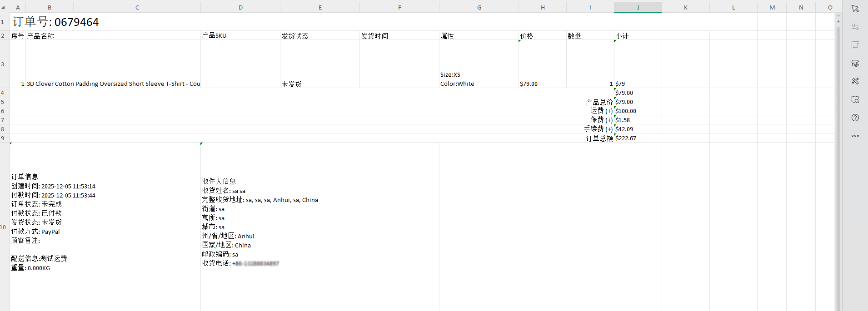Click the magic tools sparkle icon
The width and height of the screenshot is (868, 311).
855,81
